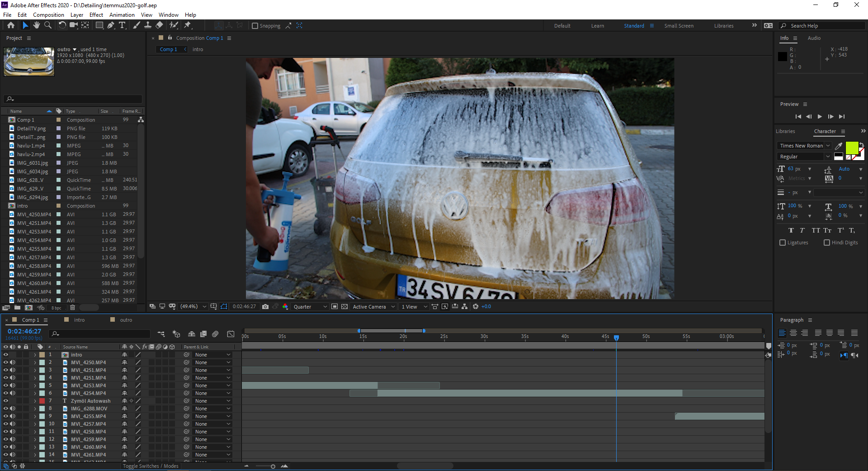The height and width of the screenshot is (471, 868).
Task: Jump to the first frame in Preview
Action: [x=798, y=116]
